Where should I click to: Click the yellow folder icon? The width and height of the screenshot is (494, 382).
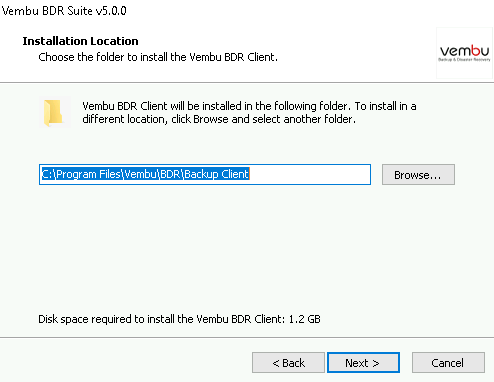(x=54, y=113)
